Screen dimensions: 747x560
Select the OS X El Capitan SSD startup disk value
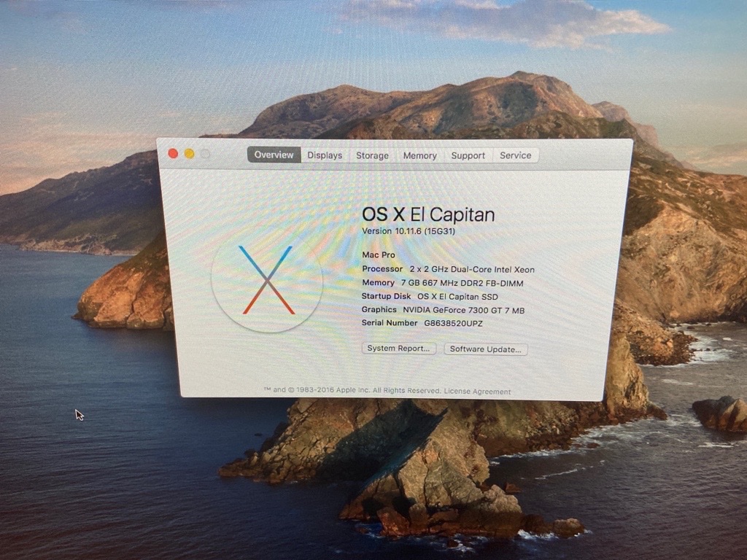tap(457, 297)
